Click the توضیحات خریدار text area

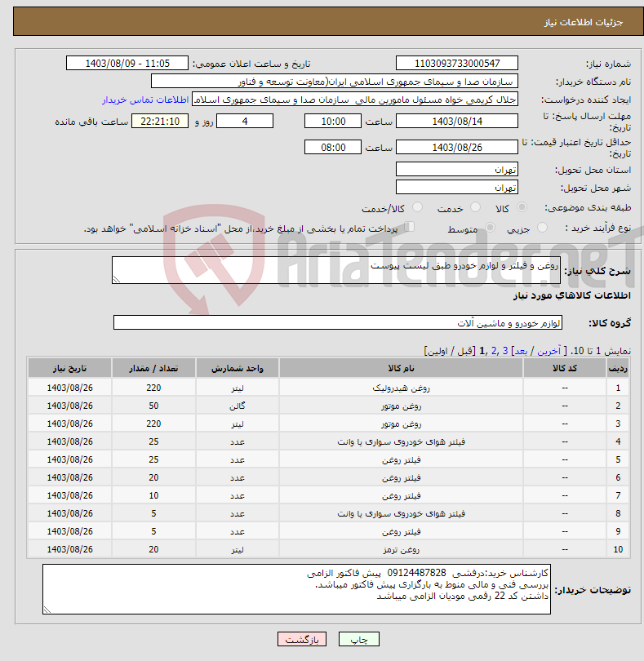[296, 589]
